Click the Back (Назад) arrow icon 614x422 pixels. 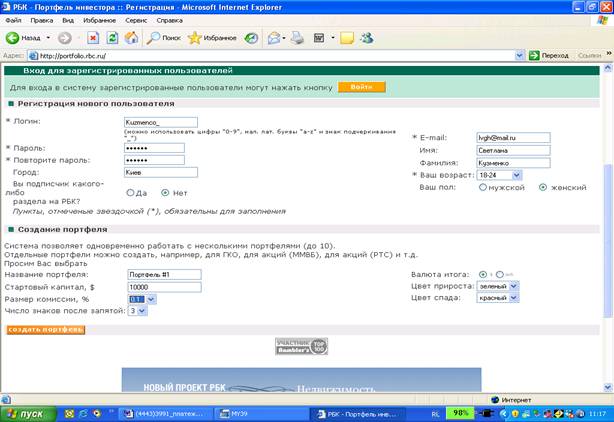(12, 38)
